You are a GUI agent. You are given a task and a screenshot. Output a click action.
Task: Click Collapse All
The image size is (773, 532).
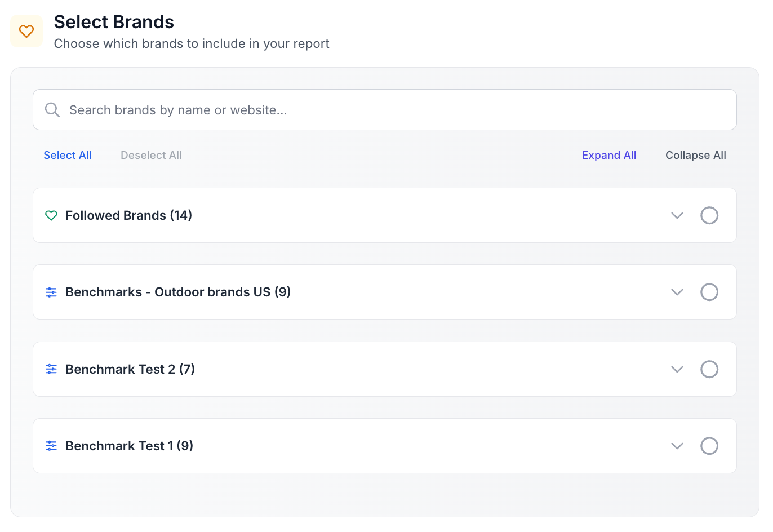coord(696,155)
